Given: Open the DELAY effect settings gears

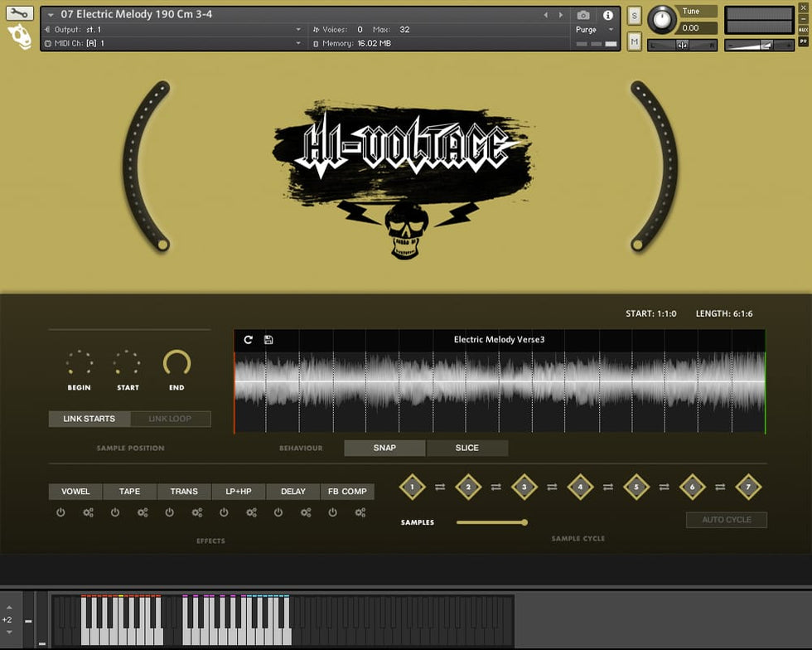Looking at the screenshot, I should click(x=306, y=513).
